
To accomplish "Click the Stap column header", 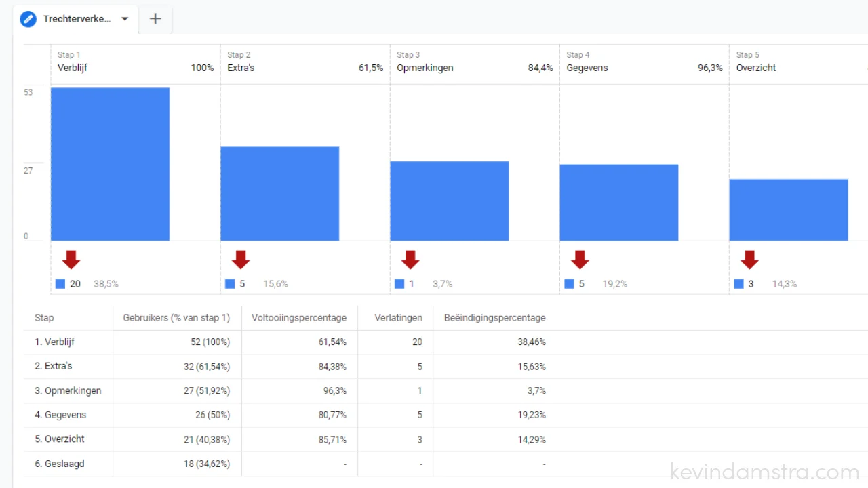I will click(44, 317).
